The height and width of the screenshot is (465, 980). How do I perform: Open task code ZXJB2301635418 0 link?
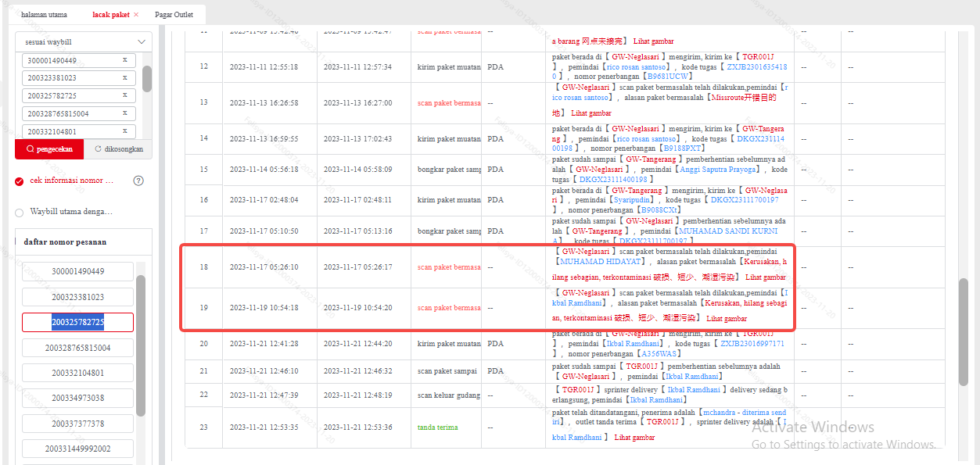[x=758, y=67]
